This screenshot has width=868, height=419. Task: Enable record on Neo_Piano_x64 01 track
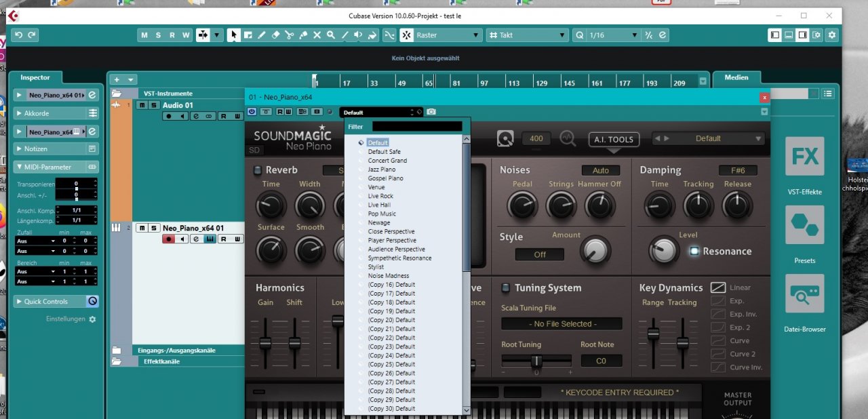[x=168, y=239]
